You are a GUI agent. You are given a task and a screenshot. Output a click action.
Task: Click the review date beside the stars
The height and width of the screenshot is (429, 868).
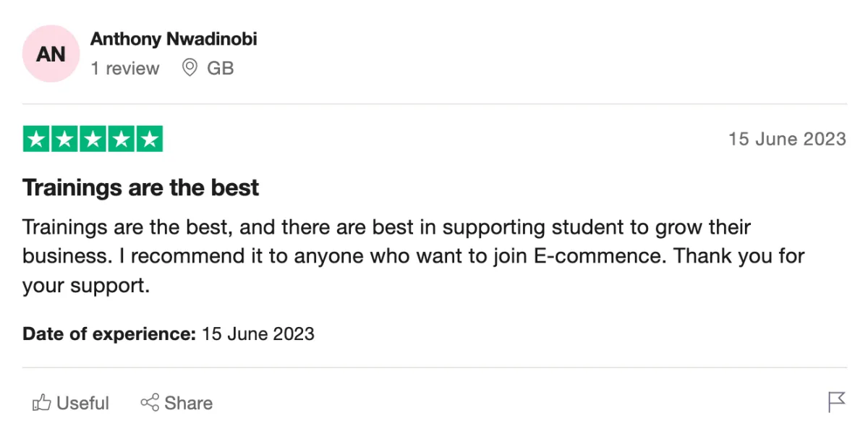click(x=787, y=139)
